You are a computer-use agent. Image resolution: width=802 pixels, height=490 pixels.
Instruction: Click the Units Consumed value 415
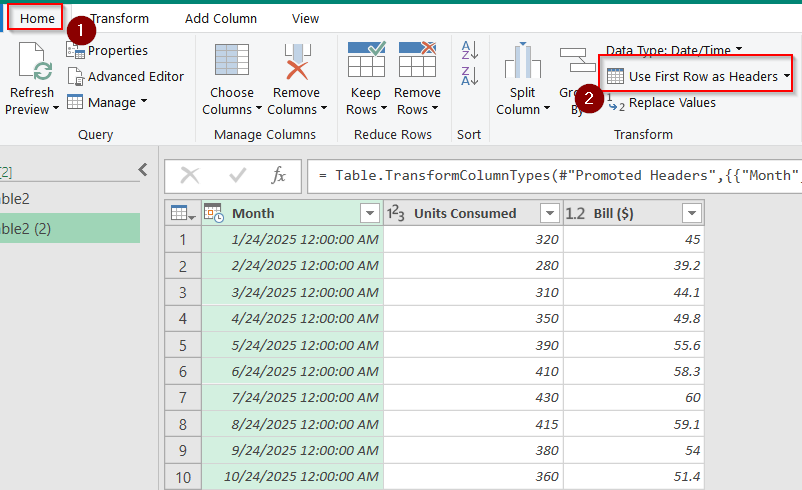click(x=473, y=424)
